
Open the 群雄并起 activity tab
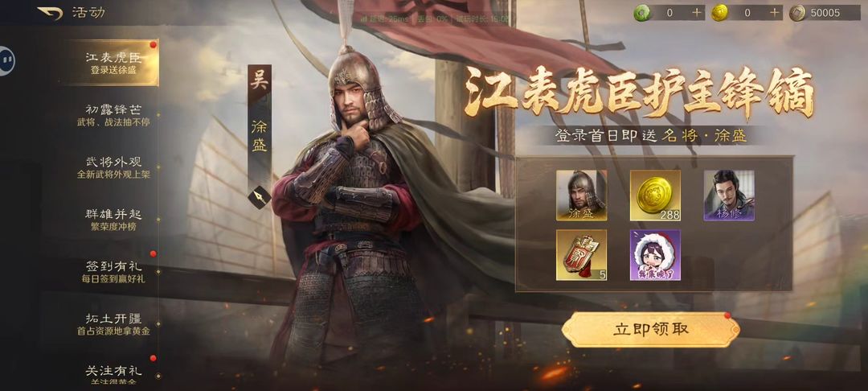tap(113, 220)
